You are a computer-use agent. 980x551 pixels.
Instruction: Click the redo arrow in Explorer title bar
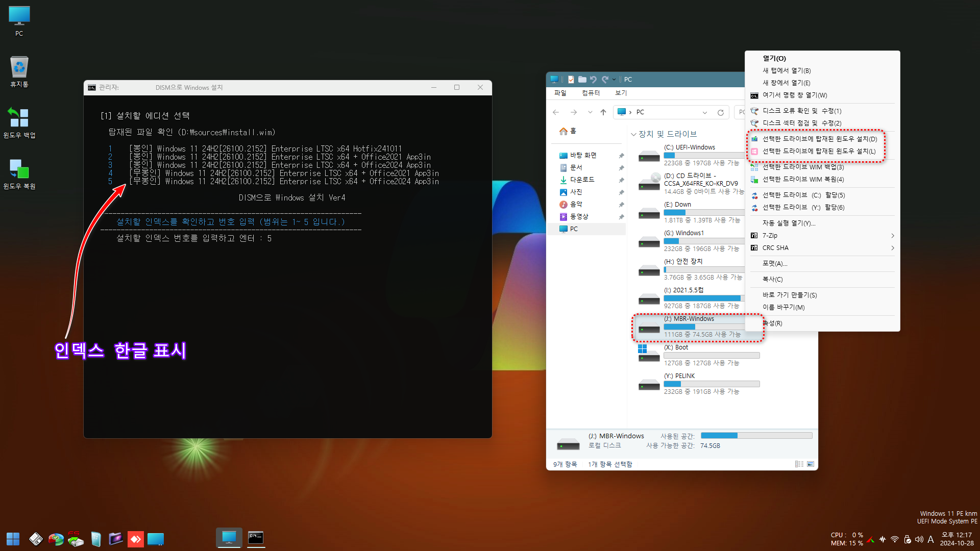(605, 80)
